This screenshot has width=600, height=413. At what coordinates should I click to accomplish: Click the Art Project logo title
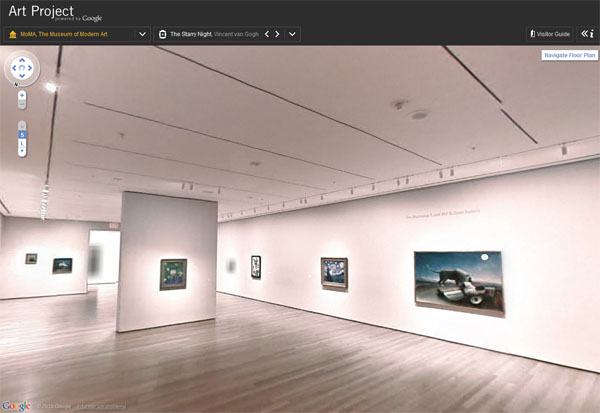click(x=41, y=11)
